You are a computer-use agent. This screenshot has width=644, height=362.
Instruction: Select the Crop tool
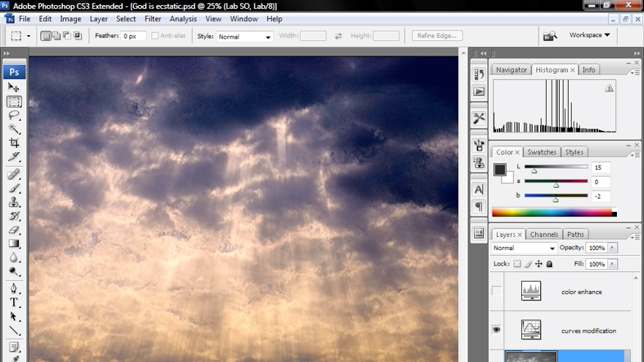click(14, 143)
